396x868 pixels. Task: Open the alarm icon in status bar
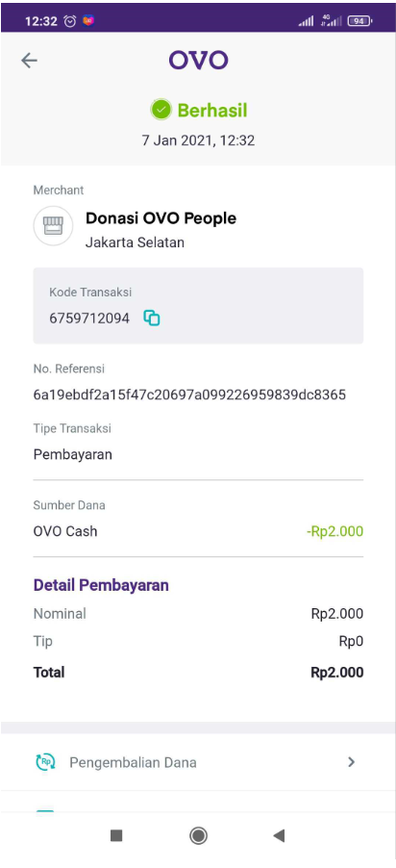point(70,21)
